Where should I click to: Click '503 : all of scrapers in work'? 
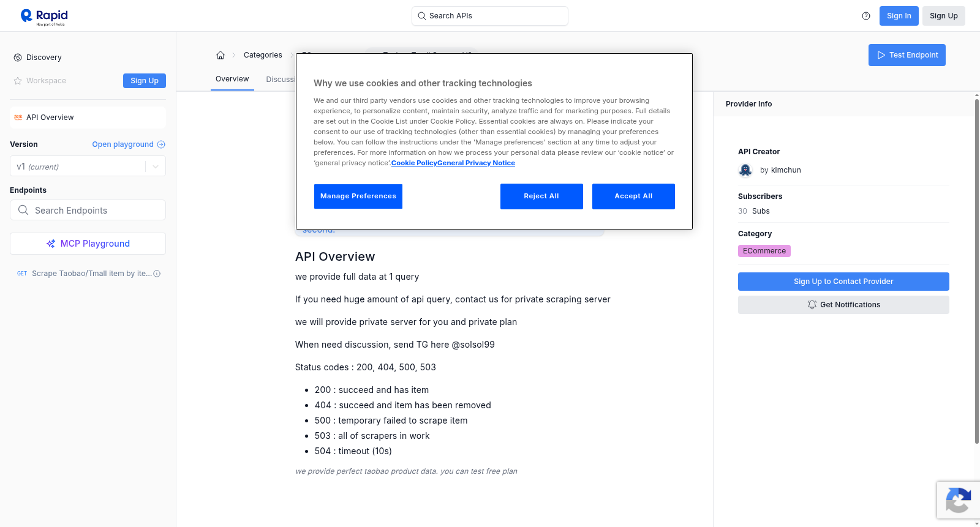(372, 436)
